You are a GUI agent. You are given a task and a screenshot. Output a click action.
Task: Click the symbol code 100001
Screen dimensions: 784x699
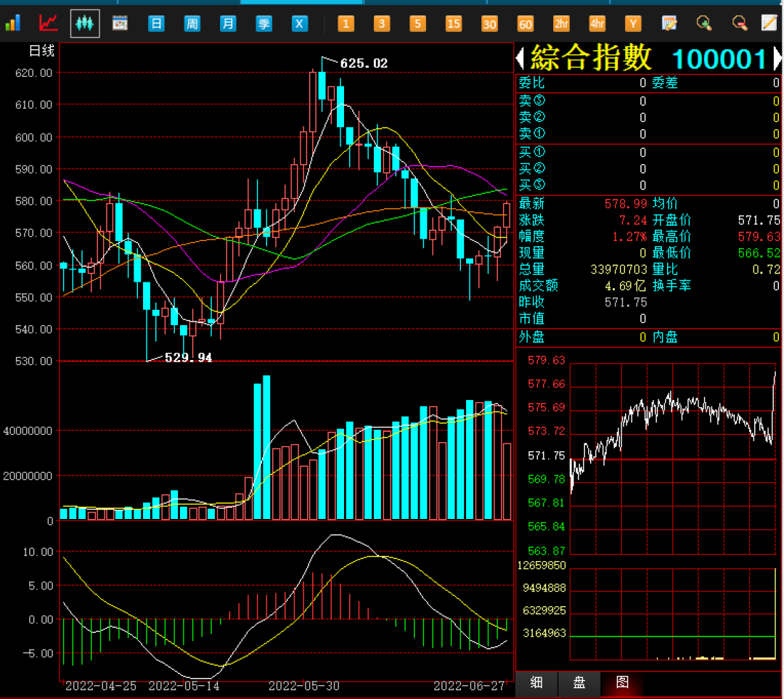[719, 60]
